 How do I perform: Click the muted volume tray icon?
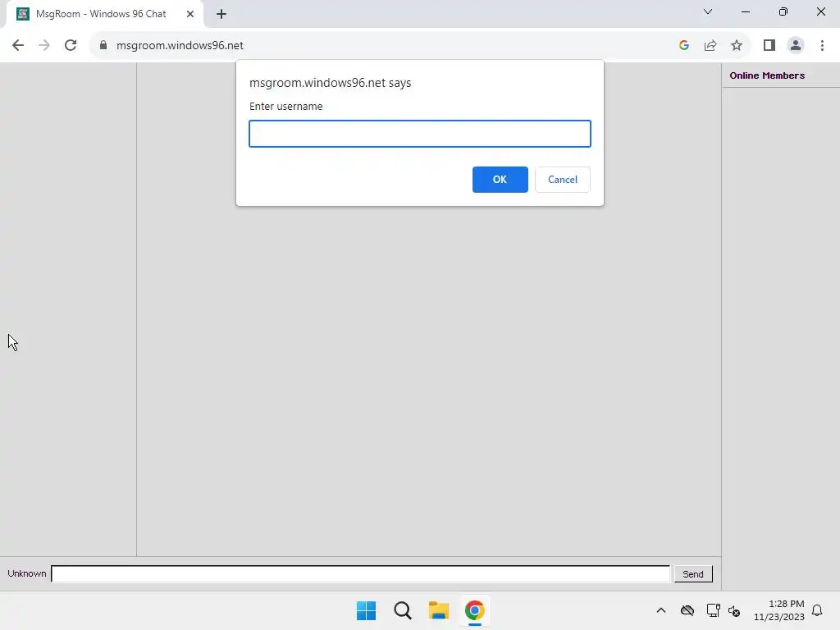point(734,610)
